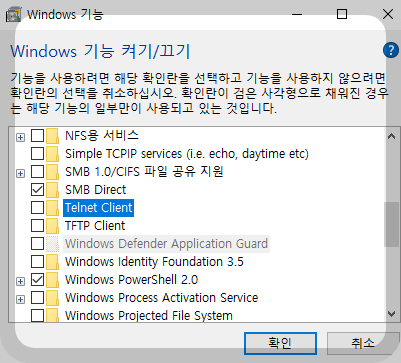Select Windows Process Activation Service label
This screenshot has width=401, height=363.
pos(161,298)
